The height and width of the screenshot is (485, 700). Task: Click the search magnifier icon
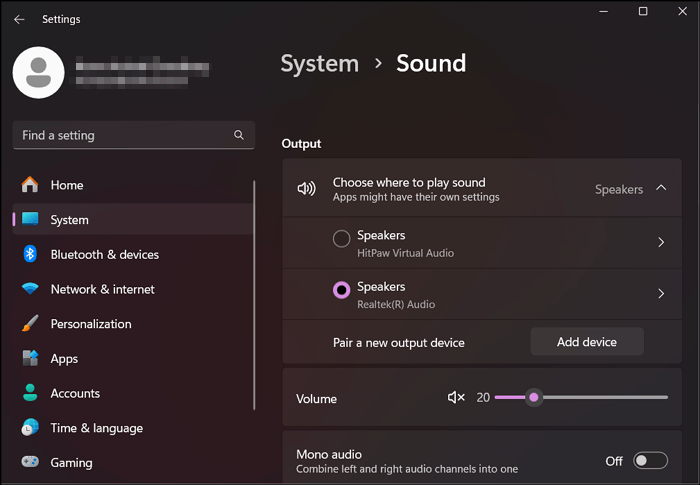click(238, 135)
